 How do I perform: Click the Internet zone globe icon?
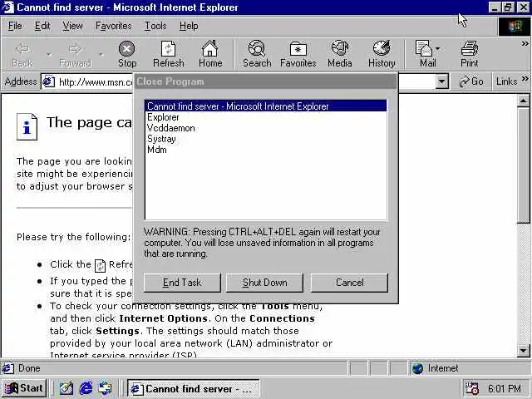(x=417, y=368)
